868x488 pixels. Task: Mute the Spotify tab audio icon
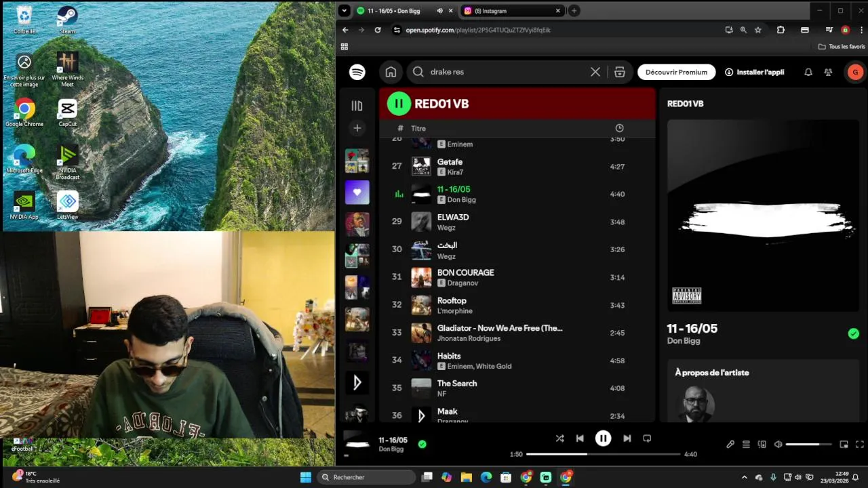(439, 11)
